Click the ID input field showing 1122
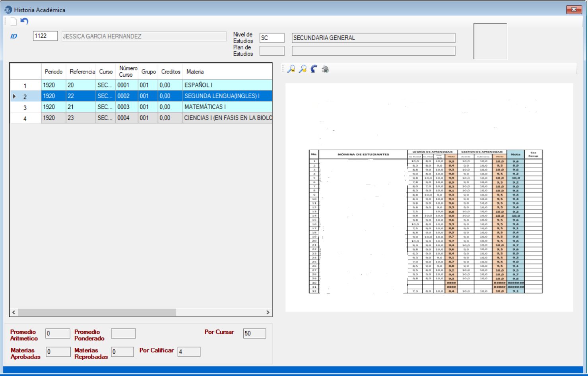The height and width of the screenshot is (376, 588). [x=45, y=36]
